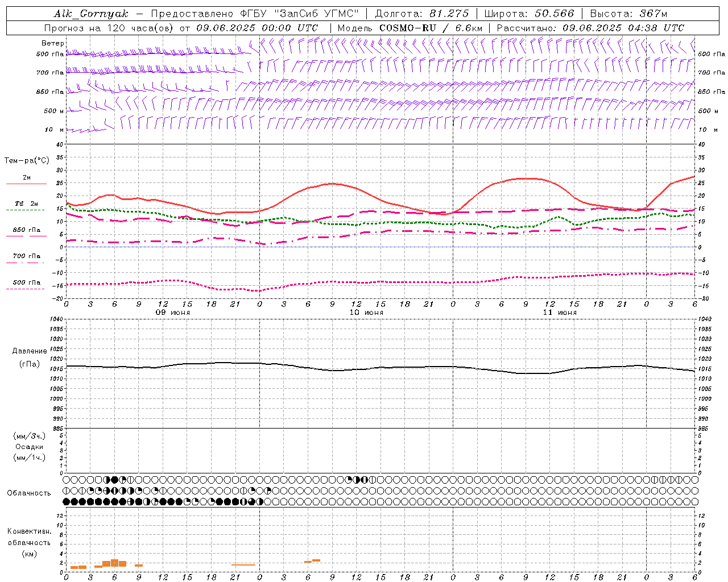Click the (км) unit label
The height and width of the screenshot is (582, 728).
[x=29, y=553]
